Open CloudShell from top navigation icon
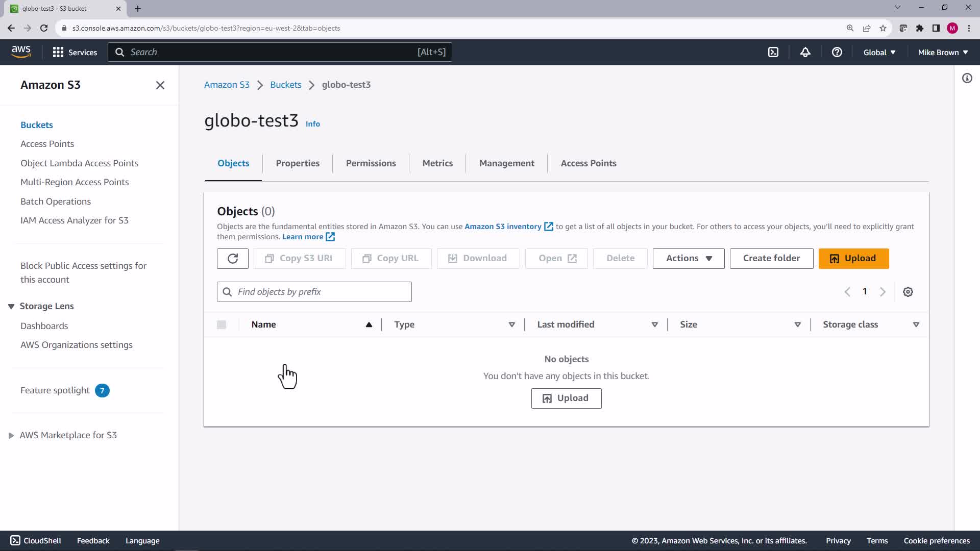Viewport: 980px width, 551px height. coord(773,52)
